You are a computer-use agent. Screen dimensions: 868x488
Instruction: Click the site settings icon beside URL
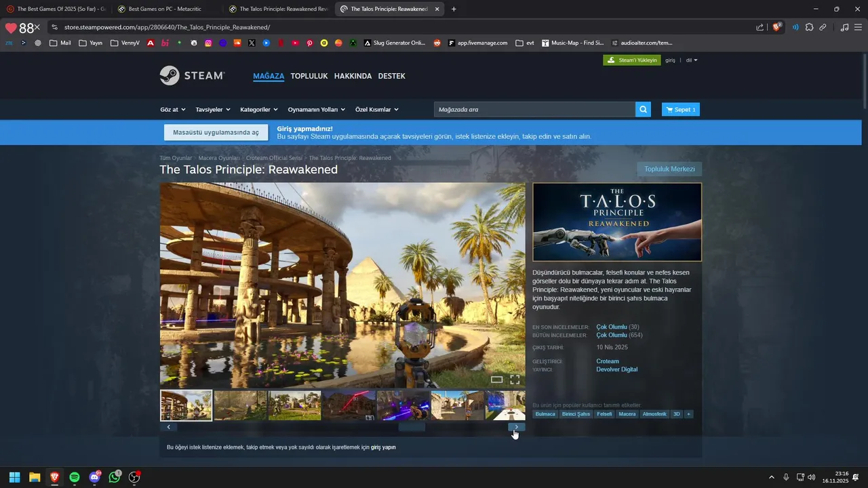[x=54, y=27]
